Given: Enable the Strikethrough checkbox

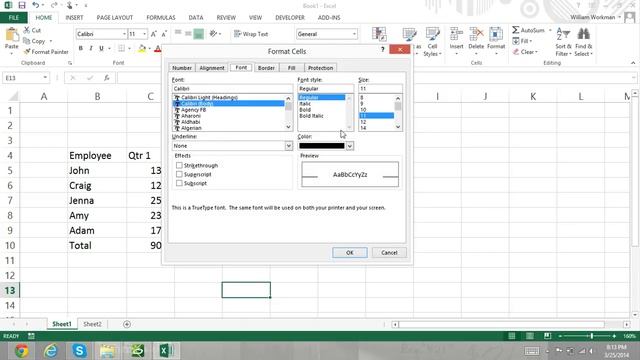Looking at the screenshot, I should [x=179, y=165].
